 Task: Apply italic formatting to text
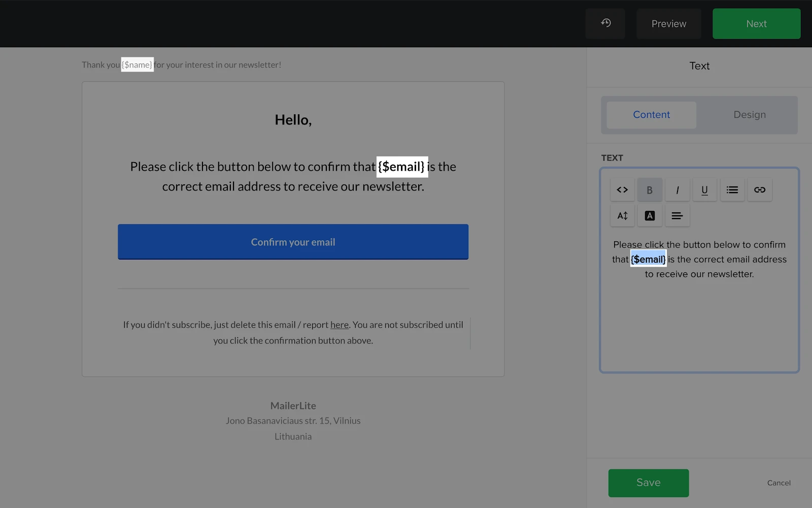coord(677,190)
